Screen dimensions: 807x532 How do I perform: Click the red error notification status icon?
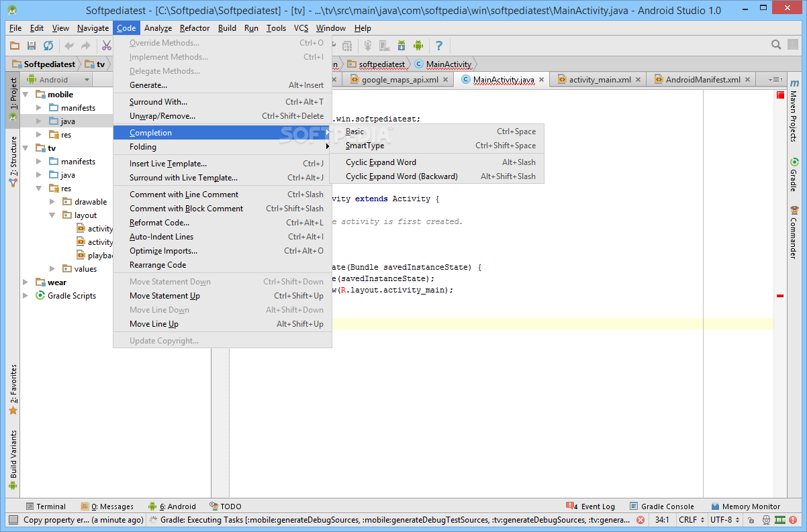794,520
